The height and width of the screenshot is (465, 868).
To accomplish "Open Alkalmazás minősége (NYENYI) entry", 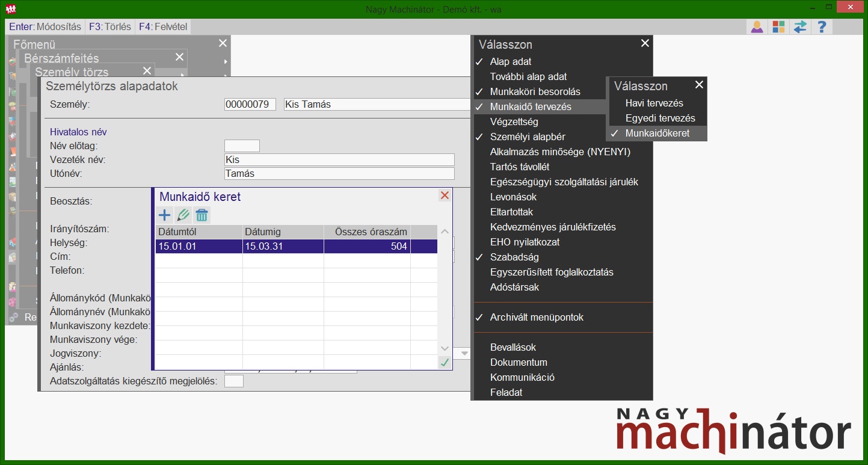I will coord(562,152).
